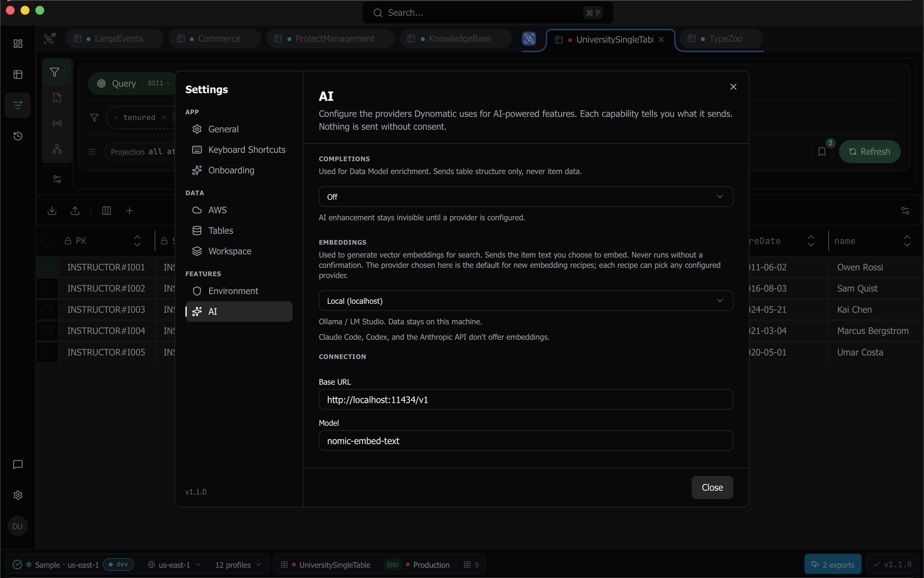Open the Completions provider dropdown set to Off

pos(526,197)
